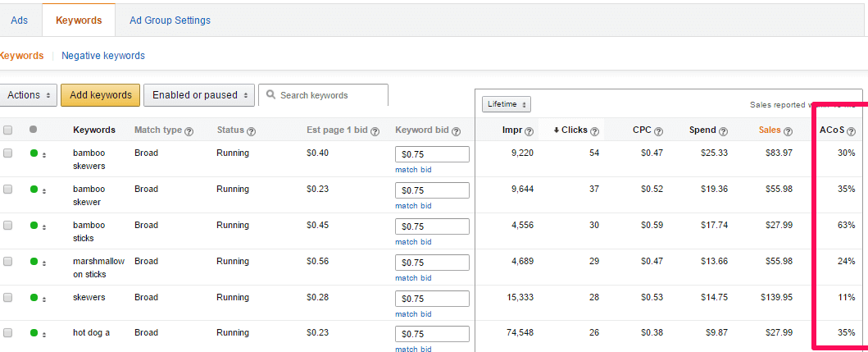Switch to the Ads tab
This screenshot has height=352, width=868.
pos(20,21)
